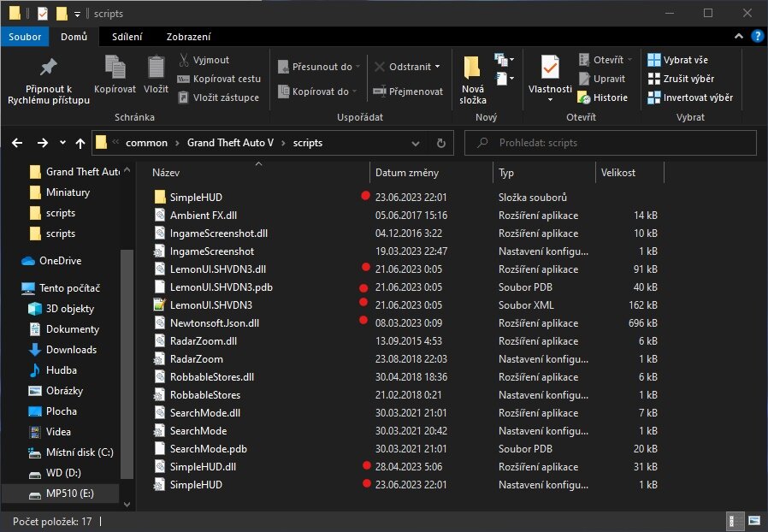The image size is (768, 532).
Task: Open the address bar history dropdown arrow
Action: [x=416, y=143]
